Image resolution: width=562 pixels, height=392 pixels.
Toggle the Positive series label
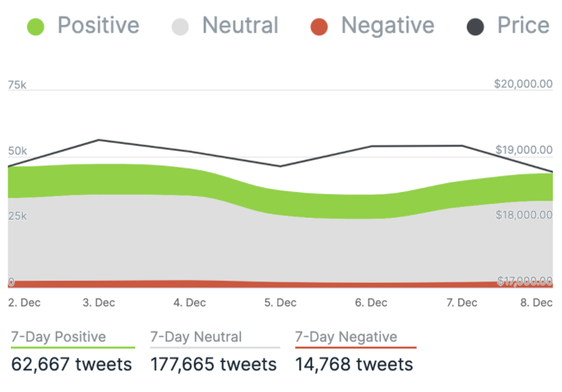coord(98,26)
